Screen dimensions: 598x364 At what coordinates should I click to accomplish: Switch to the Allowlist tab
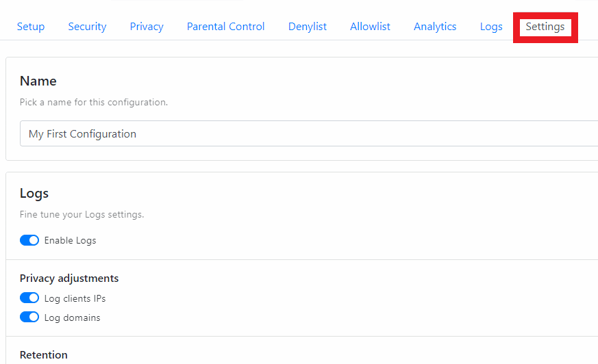pyautogui.click(x=370, y=27)
